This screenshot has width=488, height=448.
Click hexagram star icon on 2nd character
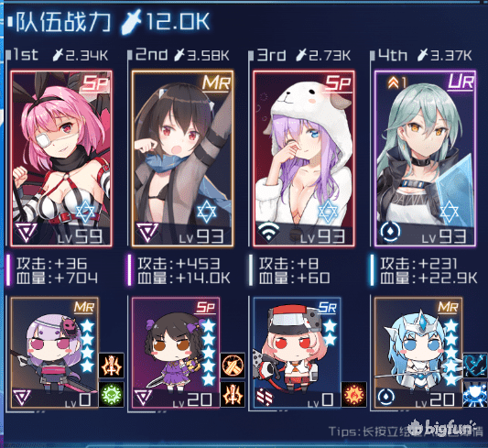pos(207,212)
